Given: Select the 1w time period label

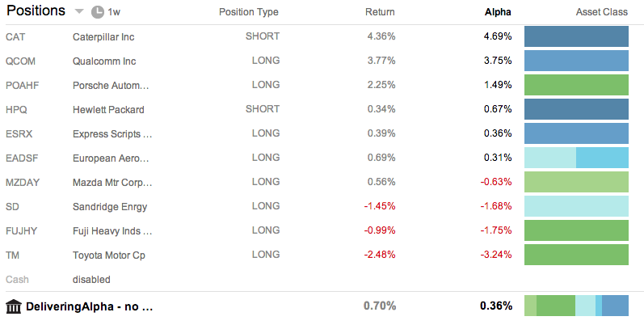Looking at the screenshot, I should [114, 12].
